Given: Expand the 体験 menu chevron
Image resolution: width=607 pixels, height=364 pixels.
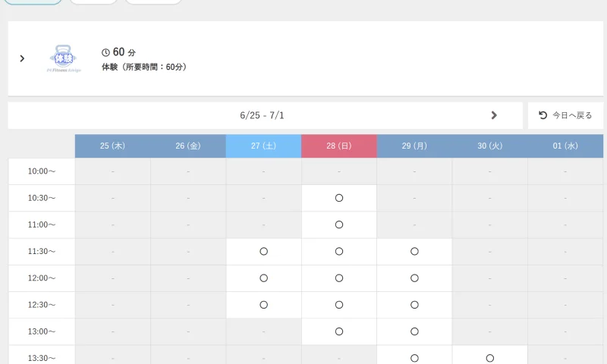Looking at the screenshot, I should (22, 58).
